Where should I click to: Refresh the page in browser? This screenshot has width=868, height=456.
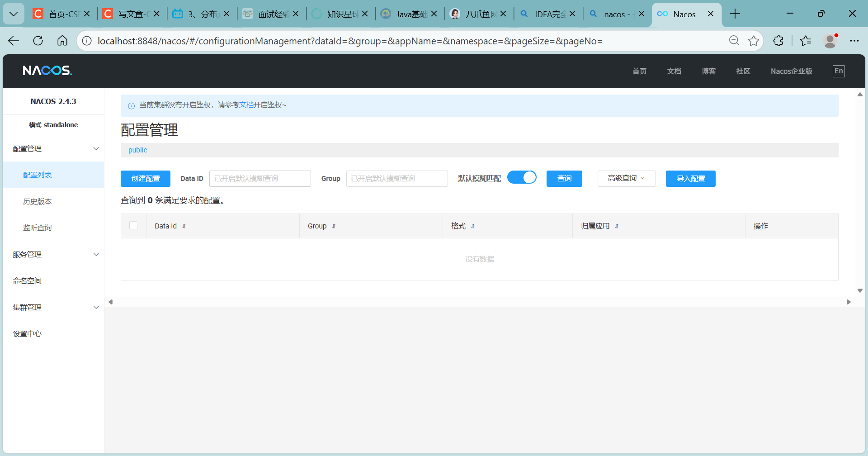[38, 41]
